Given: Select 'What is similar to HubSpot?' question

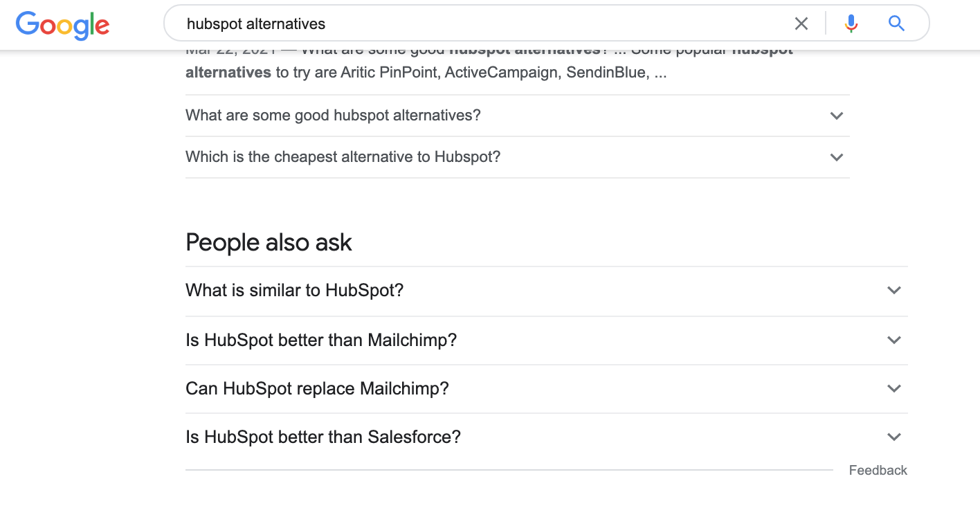Looking at the screenshot, I should click(x=294, y=290).
